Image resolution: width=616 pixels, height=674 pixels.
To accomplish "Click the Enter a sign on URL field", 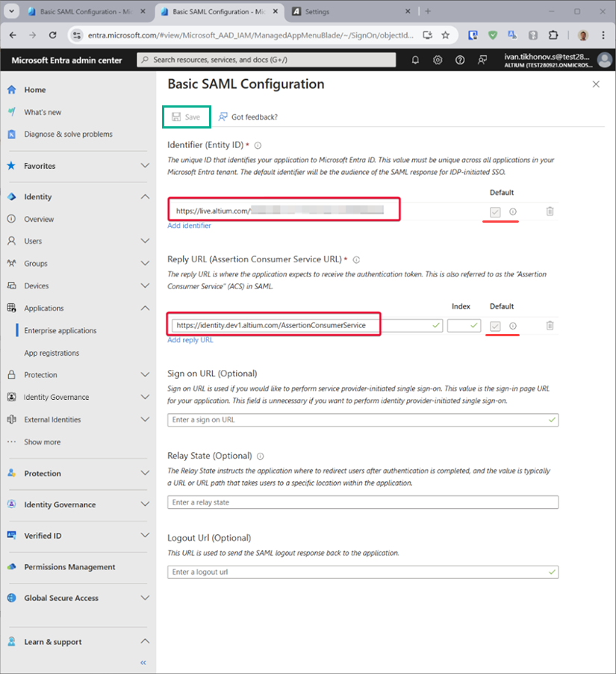I will tap(363, 420).
